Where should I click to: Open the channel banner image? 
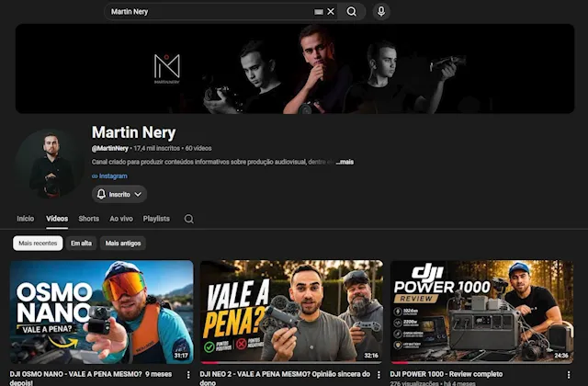[295, 69]
